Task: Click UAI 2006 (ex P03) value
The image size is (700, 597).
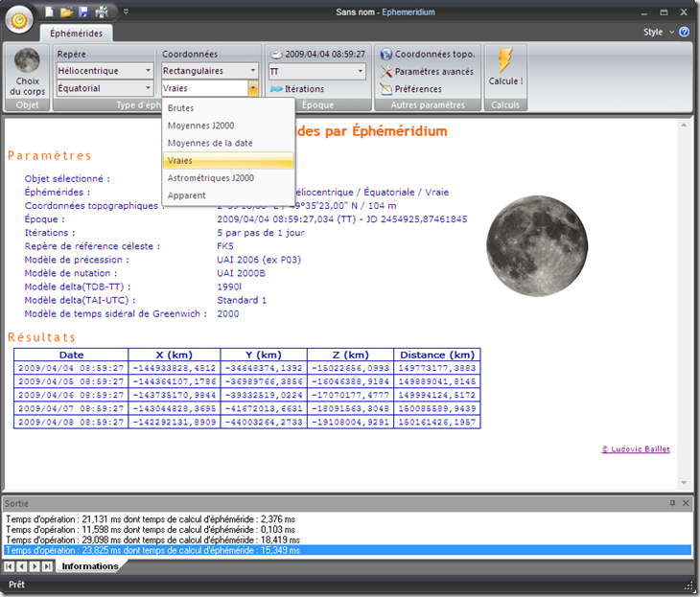Action: [259, 260]
